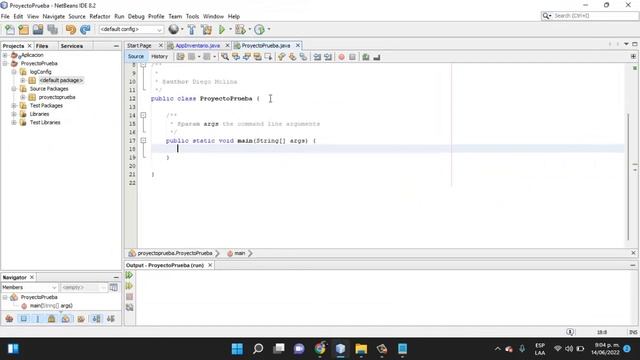Select proyectoprueba package in Projects tree
The height and width of the screenshot is (360, 640).
tap(57, 97)
